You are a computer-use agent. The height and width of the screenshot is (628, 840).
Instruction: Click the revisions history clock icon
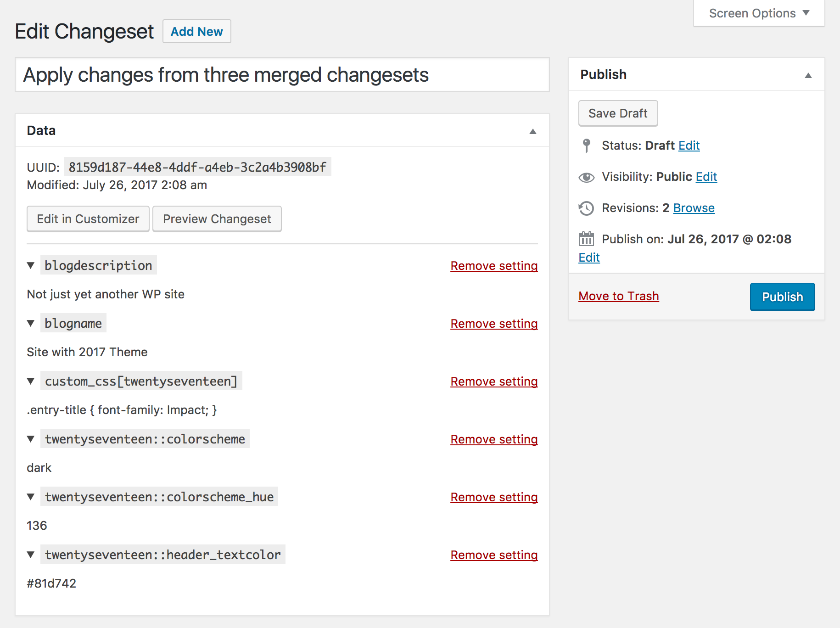[x=586, y=208]
